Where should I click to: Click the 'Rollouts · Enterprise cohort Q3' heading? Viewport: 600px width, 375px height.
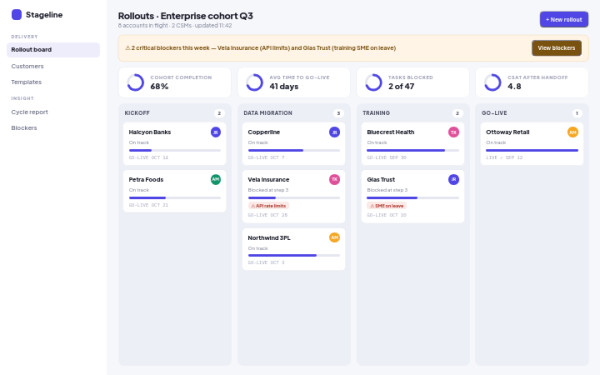click(186, 16)
